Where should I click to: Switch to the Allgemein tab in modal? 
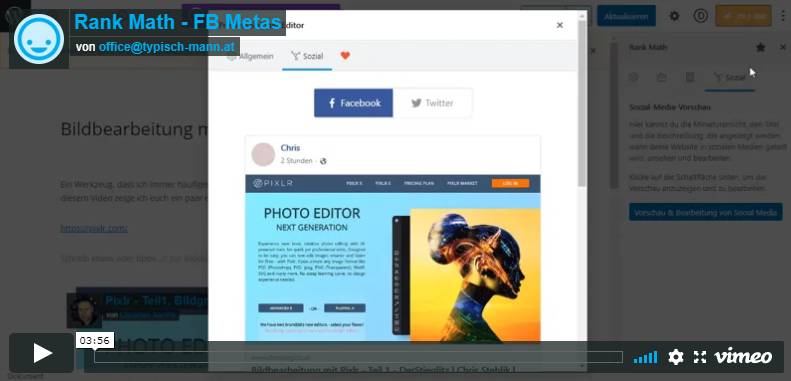250,56
